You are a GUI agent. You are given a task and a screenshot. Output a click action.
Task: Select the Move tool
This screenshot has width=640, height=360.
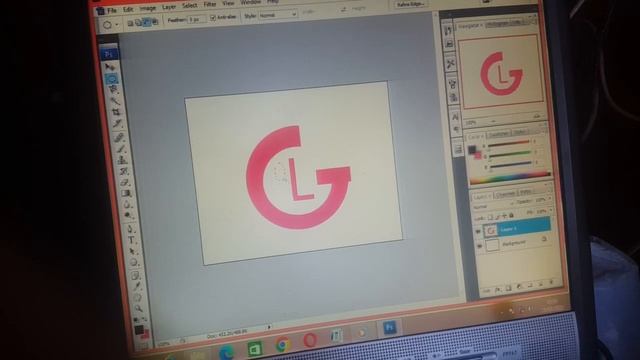[109, 67]
